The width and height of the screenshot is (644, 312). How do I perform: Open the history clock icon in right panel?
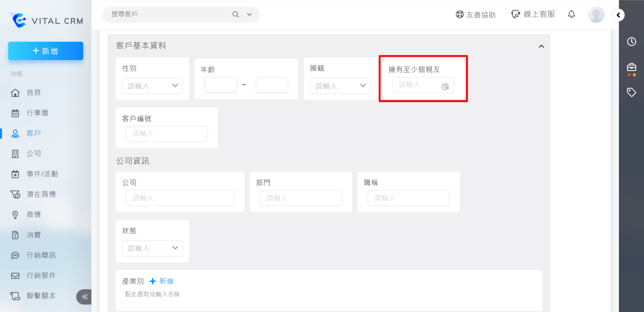pyautogui.click(x=631, y=42)
